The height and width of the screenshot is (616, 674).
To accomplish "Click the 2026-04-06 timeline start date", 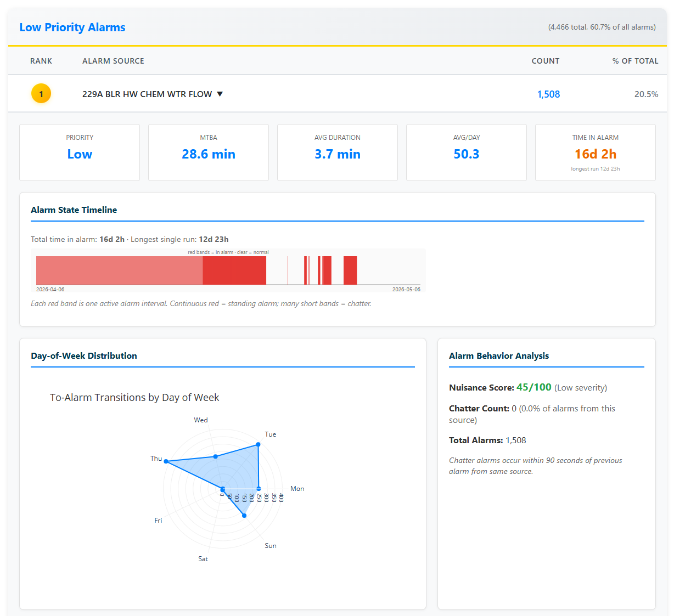I will pyautogui.click(x=50, y=289).
